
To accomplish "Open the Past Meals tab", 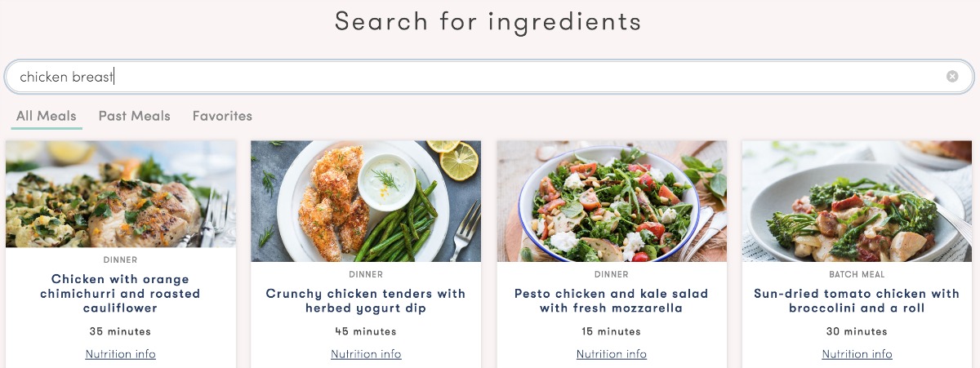I will (x=135, y=116).
